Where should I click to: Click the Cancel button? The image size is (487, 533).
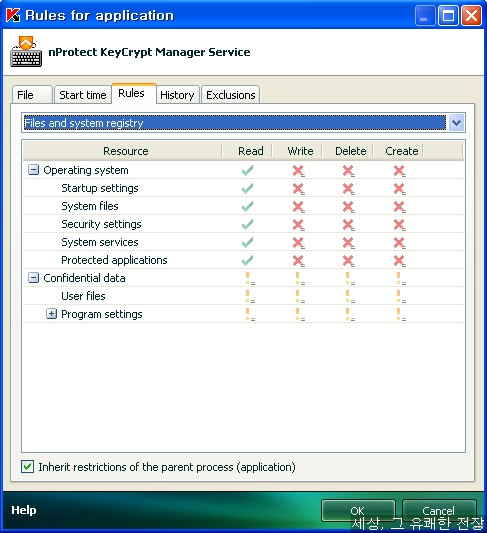click(439, 511)
